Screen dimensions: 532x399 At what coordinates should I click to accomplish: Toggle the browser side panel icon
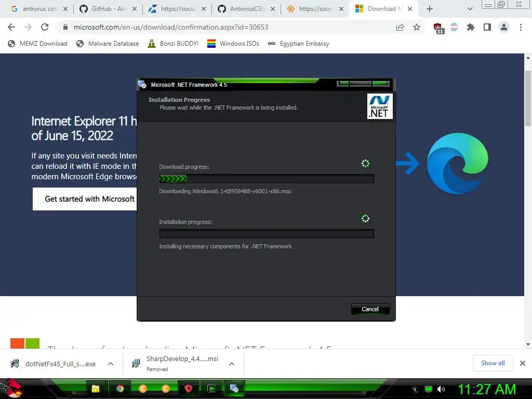pyautogui.click(x=487, y=27)
